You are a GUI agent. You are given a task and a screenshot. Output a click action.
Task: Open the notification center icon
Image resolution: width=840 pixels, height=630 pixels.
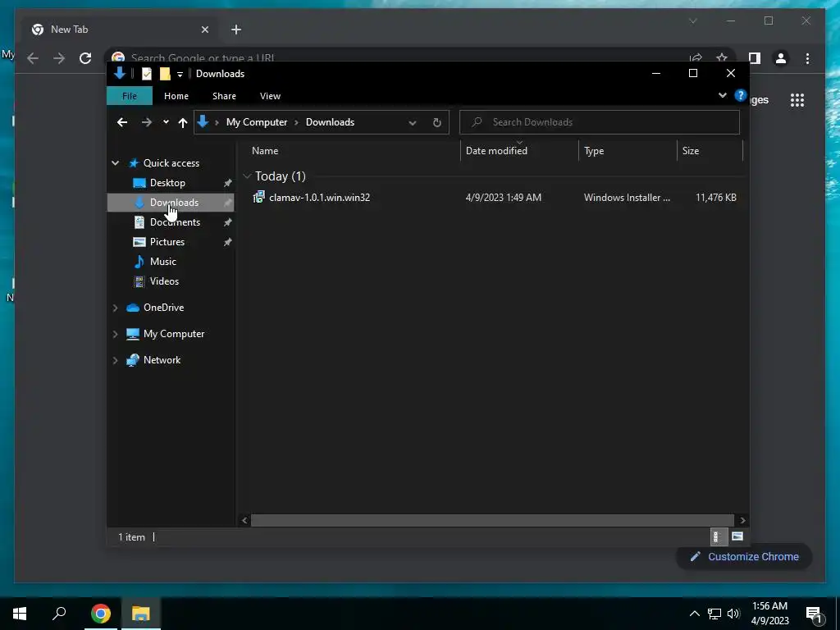point(815,614)
